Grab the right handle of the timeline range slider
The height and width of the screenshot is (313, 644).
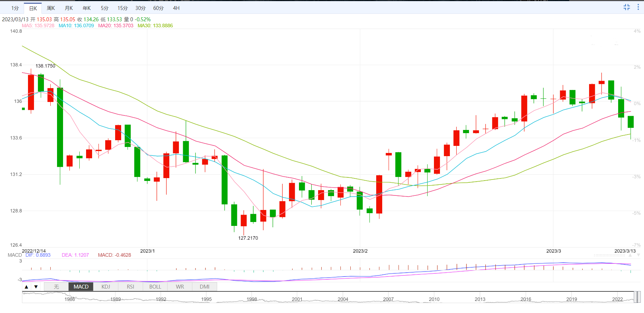[x=639, y=297]
